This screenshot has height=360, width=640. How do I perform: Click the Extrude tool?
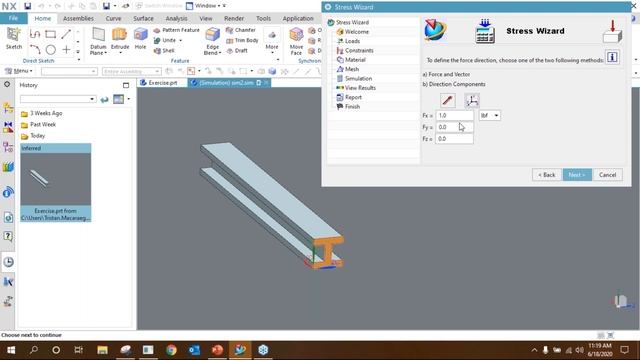(120, 39)
